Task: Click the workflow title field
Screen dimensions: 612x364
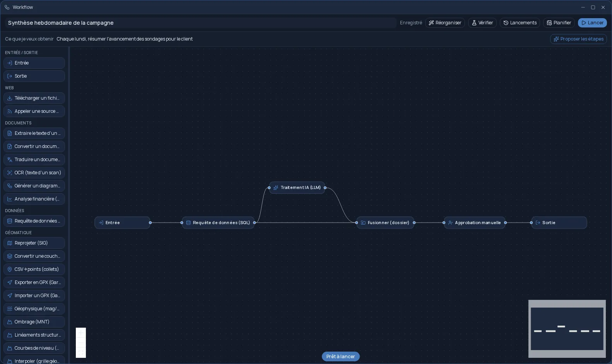Action: (x=200, y=23)
